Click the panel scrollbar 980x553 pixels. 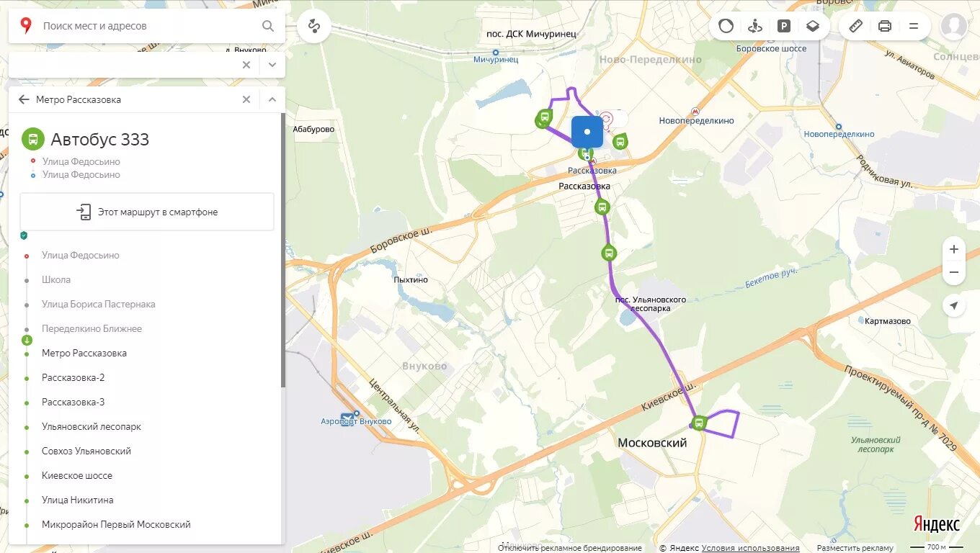click(282, 249)
